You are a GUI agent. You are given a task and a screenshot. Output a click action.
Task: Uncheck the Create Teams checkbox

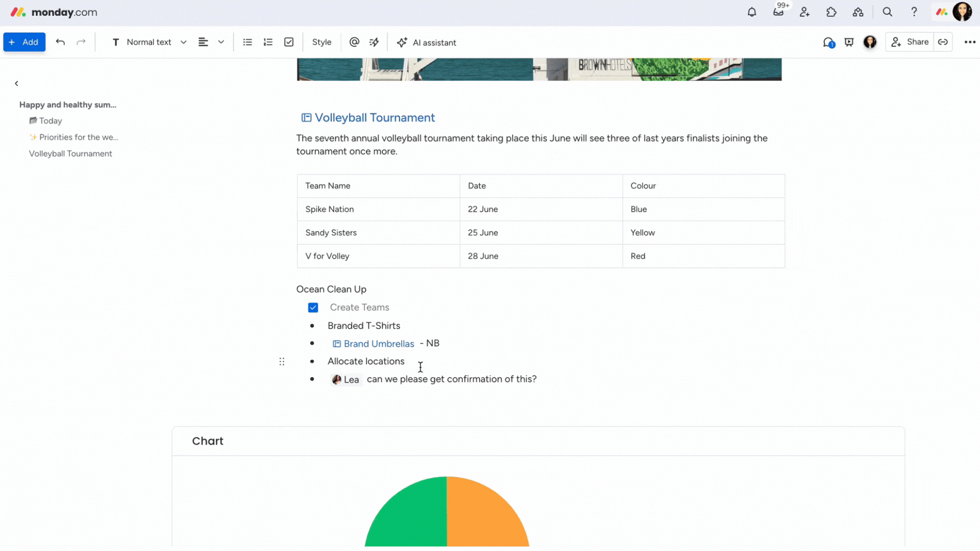(x=313, y=308)
